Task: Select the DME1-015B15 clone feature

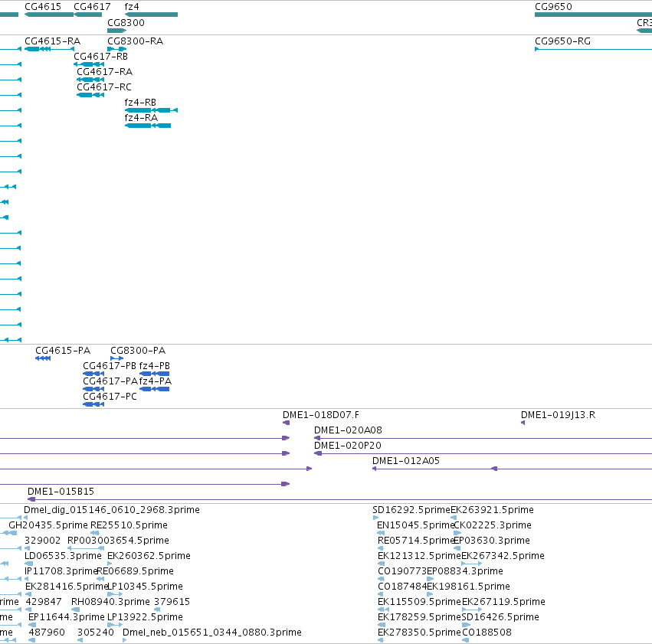Action: point(339,499)
